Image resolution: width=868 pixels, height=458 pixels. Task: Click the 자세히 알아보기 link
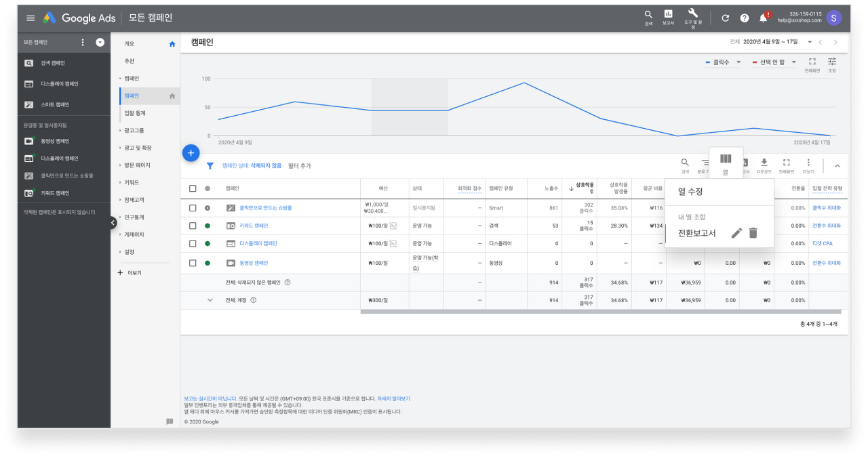394,399
